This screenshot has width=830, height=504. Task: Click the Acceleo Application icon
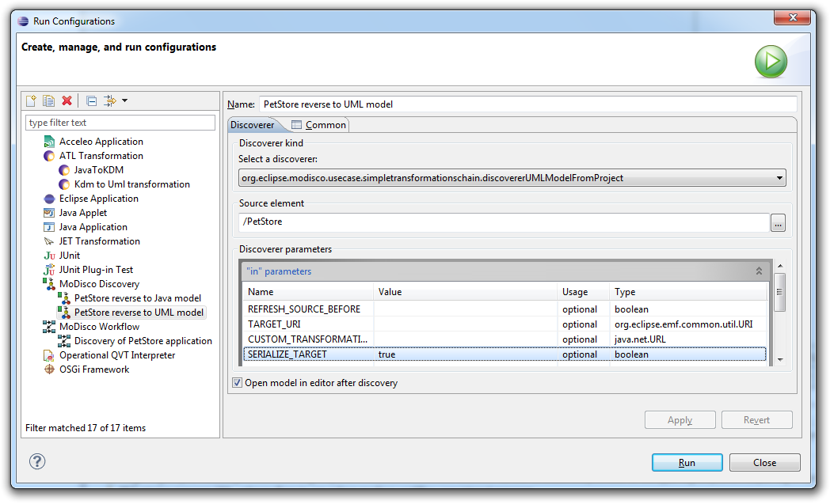click(x=49, y=142)
